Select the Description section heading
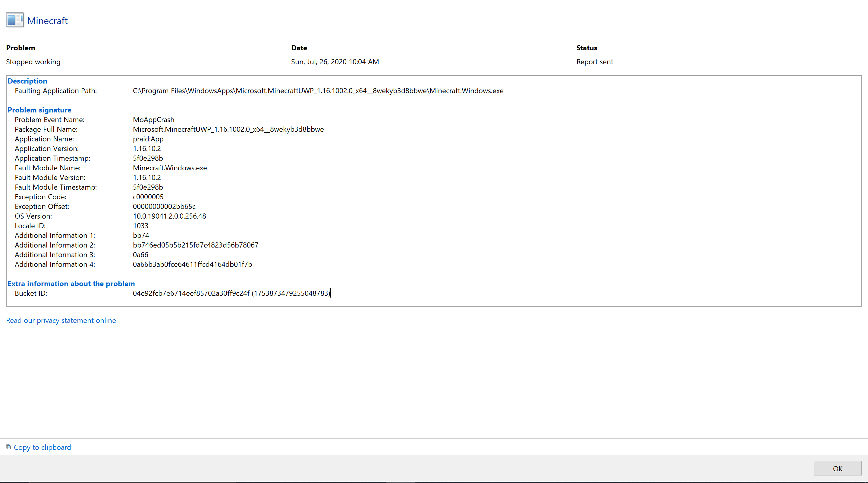Viewport: 868px width, 483px height. point(27,81)
